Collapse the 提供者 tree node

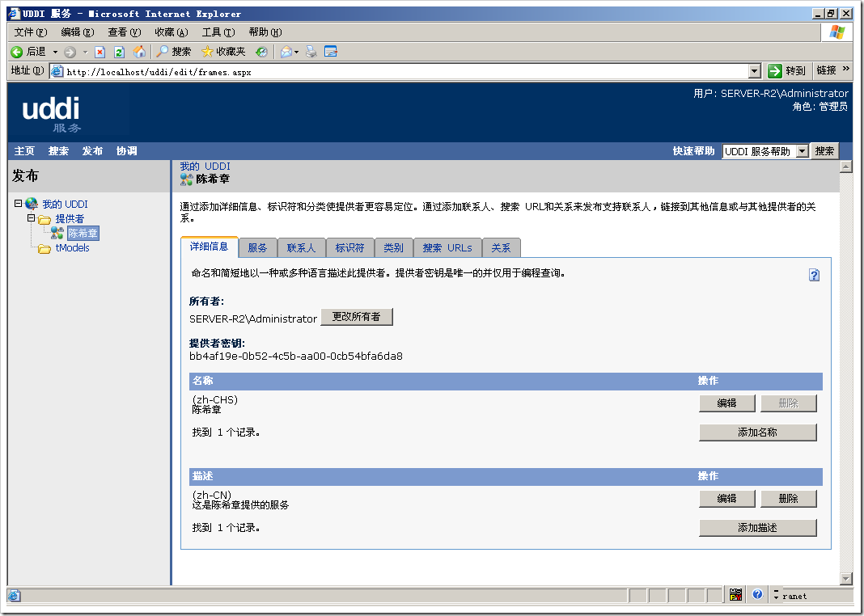tap(32, 218)
